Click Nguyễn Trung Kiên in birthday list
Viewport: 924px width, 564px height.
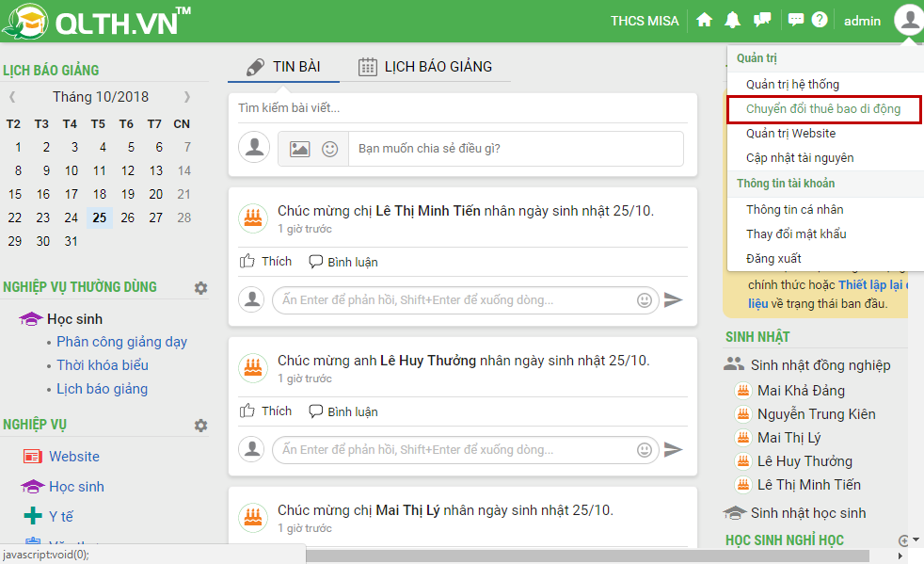click(816, 414)
